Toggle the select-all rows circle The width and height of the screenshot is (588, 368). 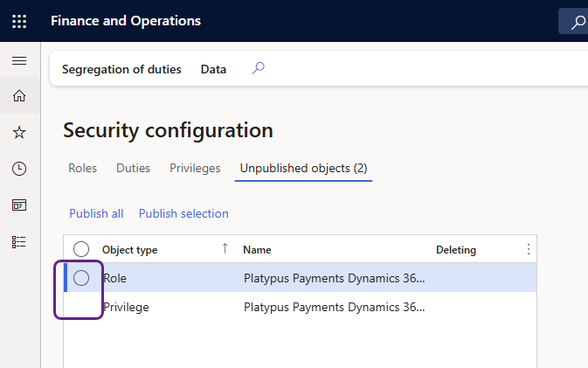point(81,249)
